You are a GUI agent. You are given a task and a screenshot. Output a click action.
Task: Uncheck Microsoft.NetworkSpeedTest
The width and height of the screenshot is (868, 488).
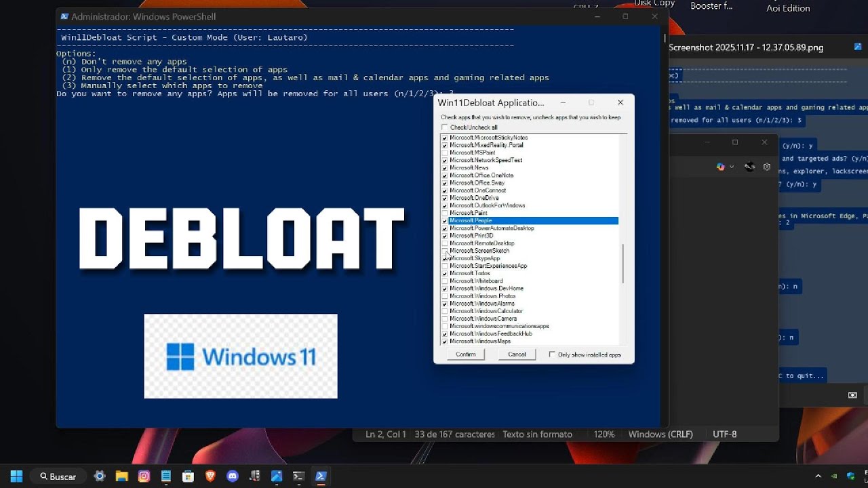[445, 161]
